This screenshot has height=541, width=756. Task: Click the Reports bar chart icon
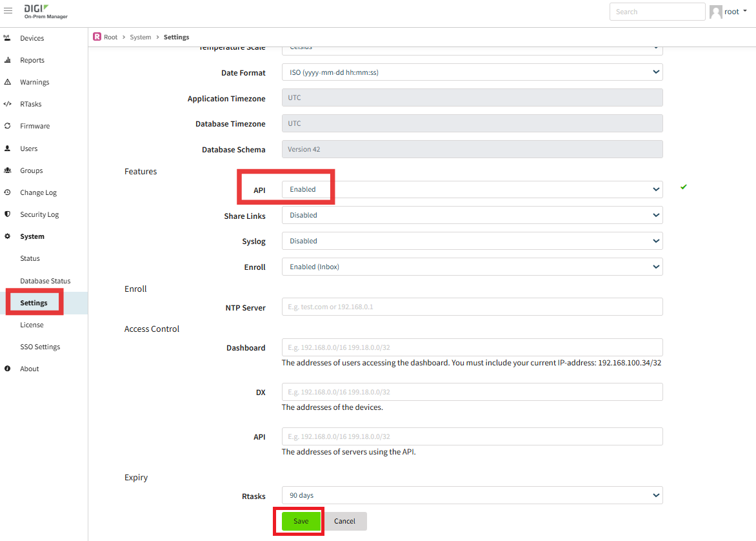pos(7,60)
